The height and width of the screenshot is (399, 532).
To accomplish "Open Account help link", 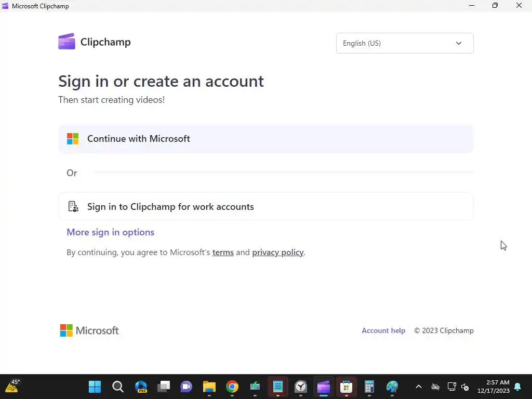I will [x=383, y=330].
